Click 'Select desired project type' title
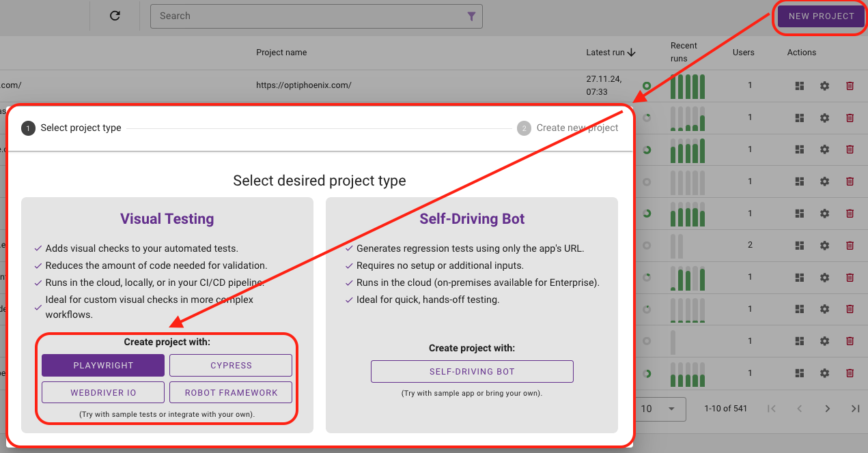 (x=320, y=181)
